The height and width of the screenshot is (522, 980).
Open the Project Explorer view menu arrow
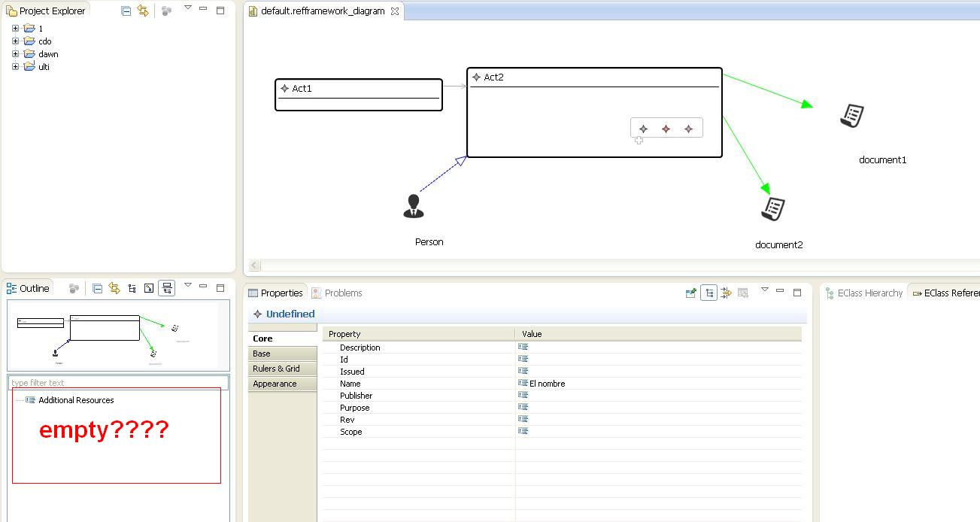188,8
